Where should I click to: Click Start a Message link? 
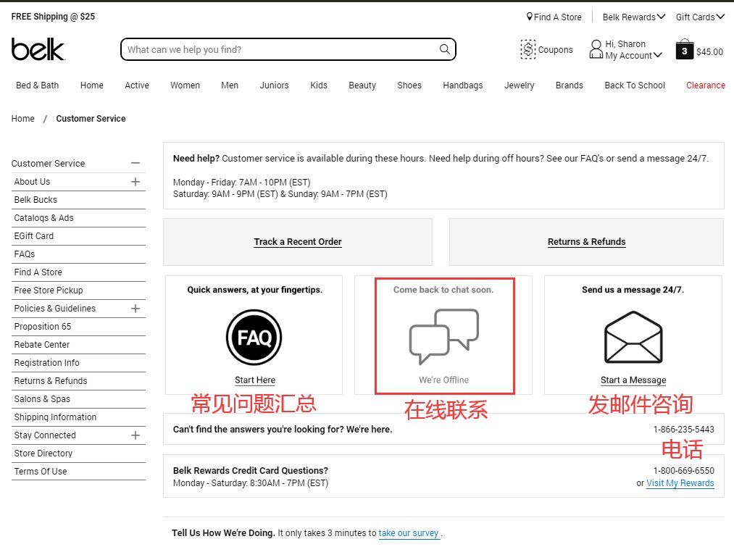click(633, 380)
